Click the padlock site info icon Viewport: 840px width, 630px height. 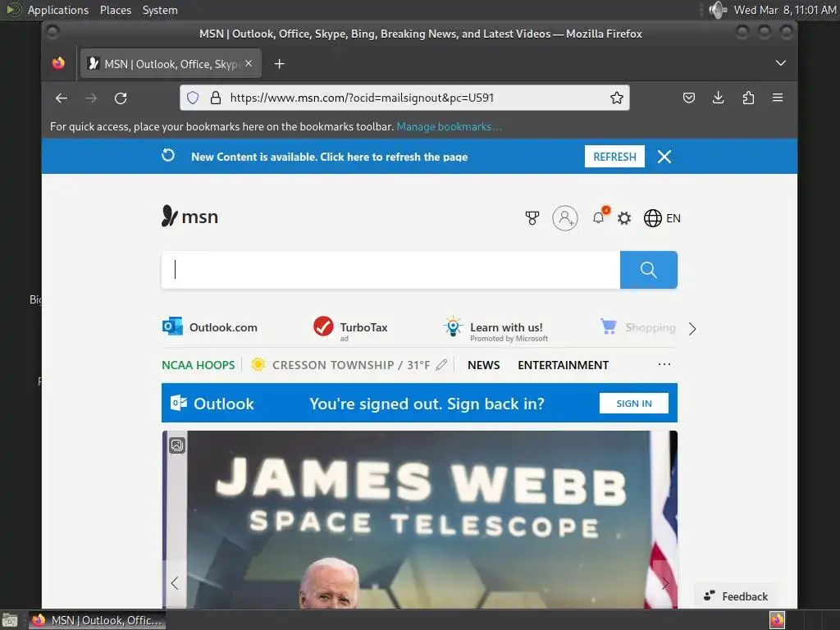pos(216,98)
